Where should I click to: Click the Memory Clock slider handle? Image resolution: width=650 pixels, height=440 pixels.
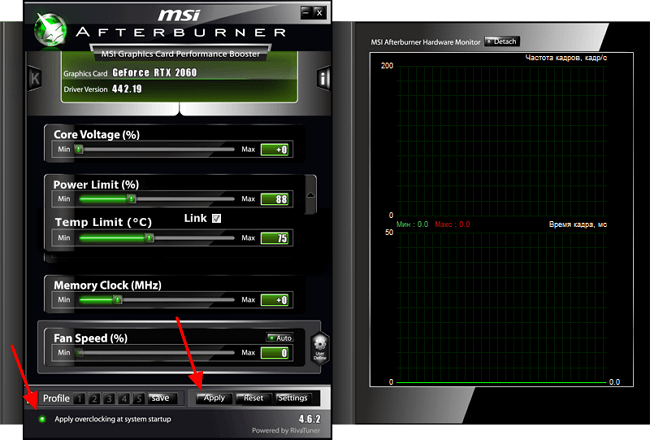(x=118, y=300)
